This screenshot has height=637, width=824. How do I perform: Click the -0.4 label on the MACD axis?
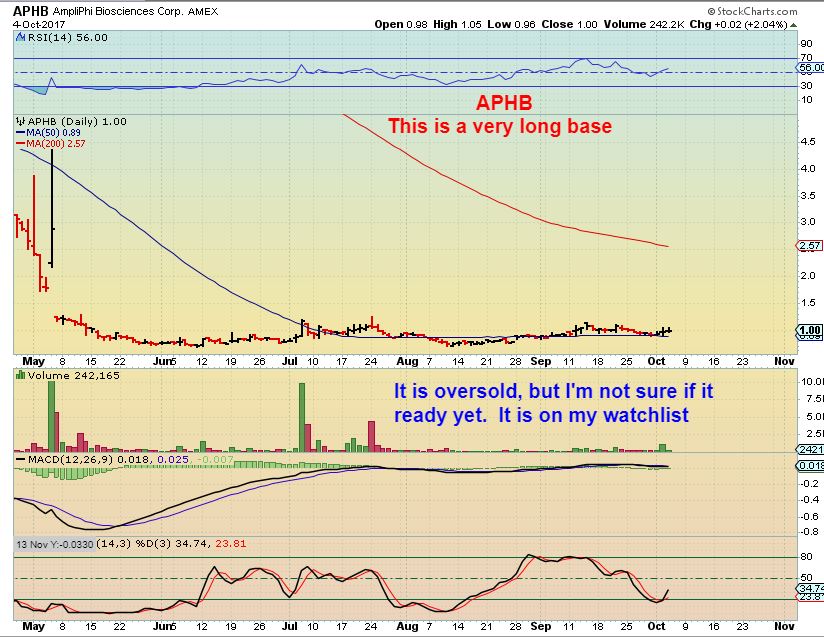click(x=808, y=499)
